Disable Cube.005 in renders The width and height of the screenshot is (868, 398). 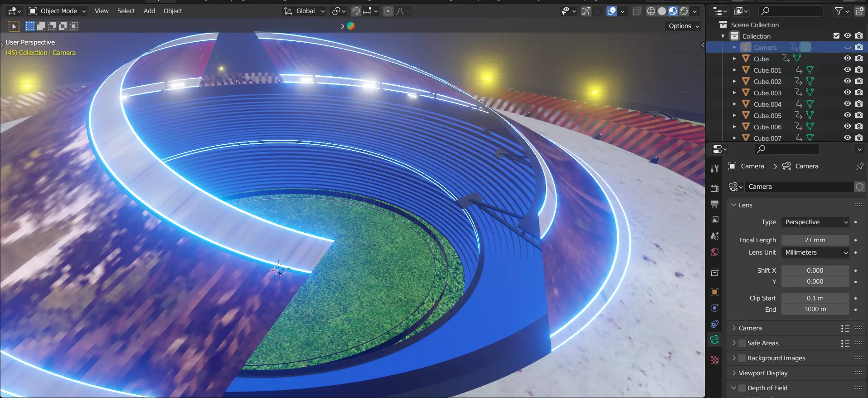point(859,115)
